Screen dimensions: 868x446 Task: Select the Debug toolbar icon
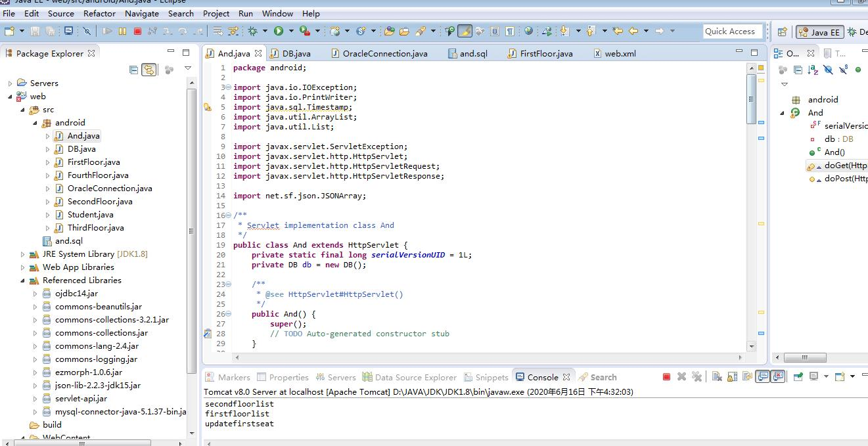point(252,31)
